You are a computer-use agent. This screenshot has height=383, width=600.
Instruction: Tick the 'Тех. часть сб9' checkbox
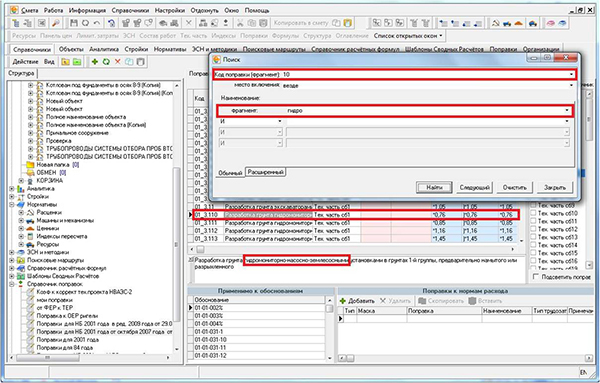point(533,206)
